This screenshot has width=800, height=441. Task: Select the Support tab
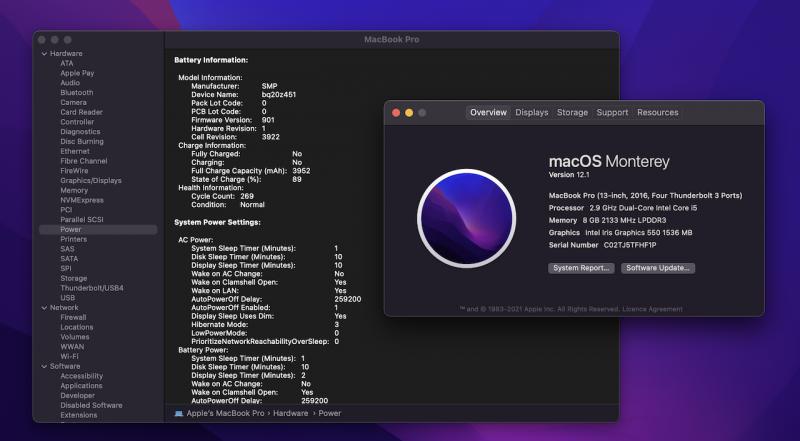612,113
